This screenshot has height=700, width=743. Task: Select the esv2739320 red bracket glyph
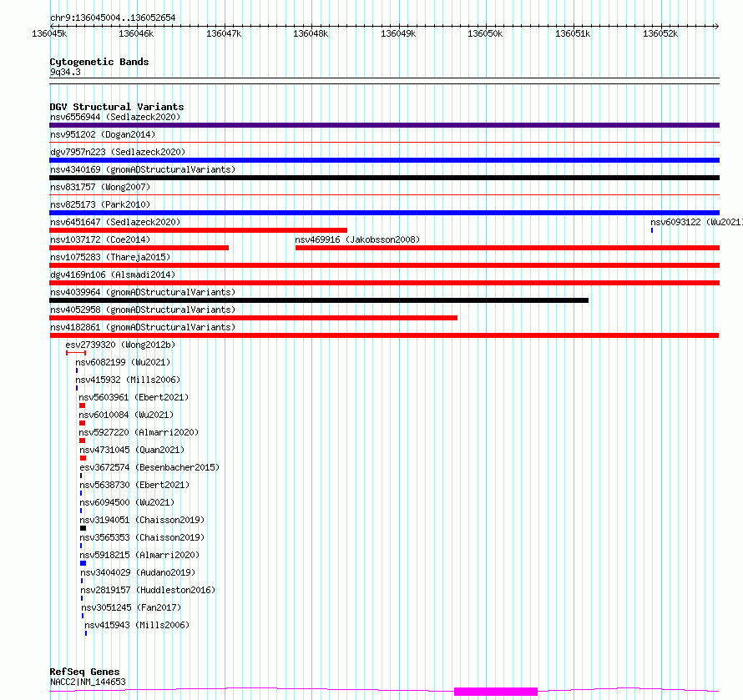point(76,353)
